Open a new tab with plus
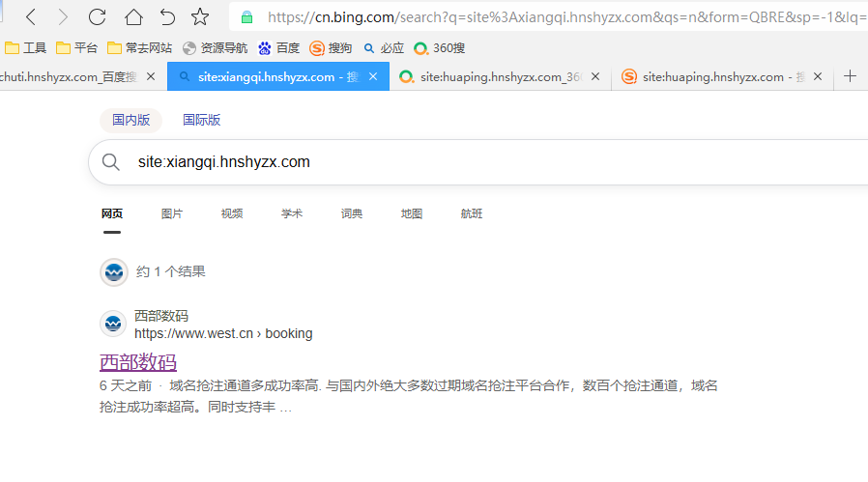The height and width of the screenshot is (482, 868). coord(851,76)
